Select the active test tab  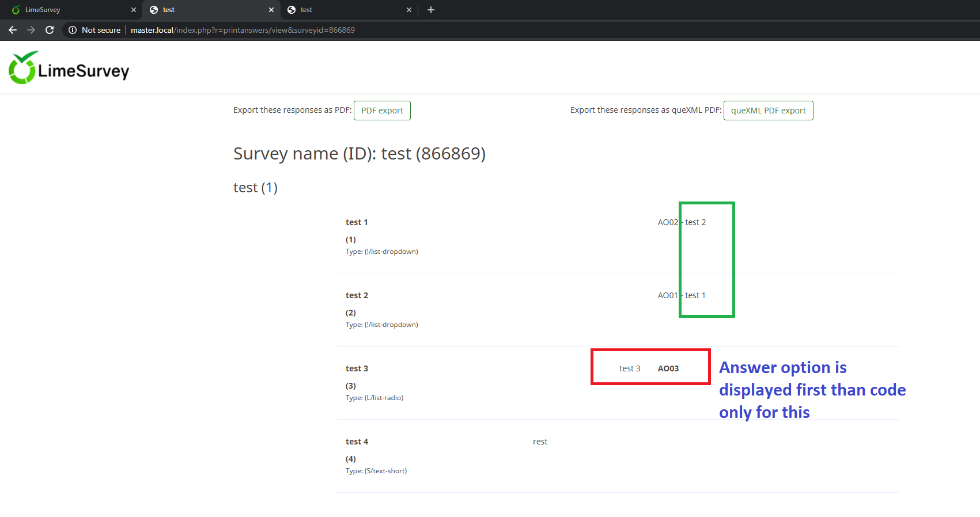(207, 10)
